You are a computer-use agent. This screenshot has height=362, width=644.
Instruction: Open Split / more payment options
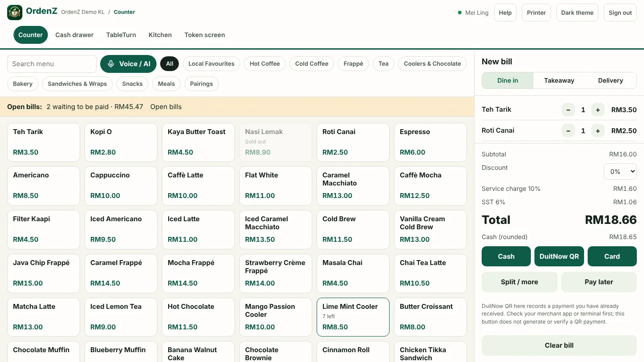520,282
